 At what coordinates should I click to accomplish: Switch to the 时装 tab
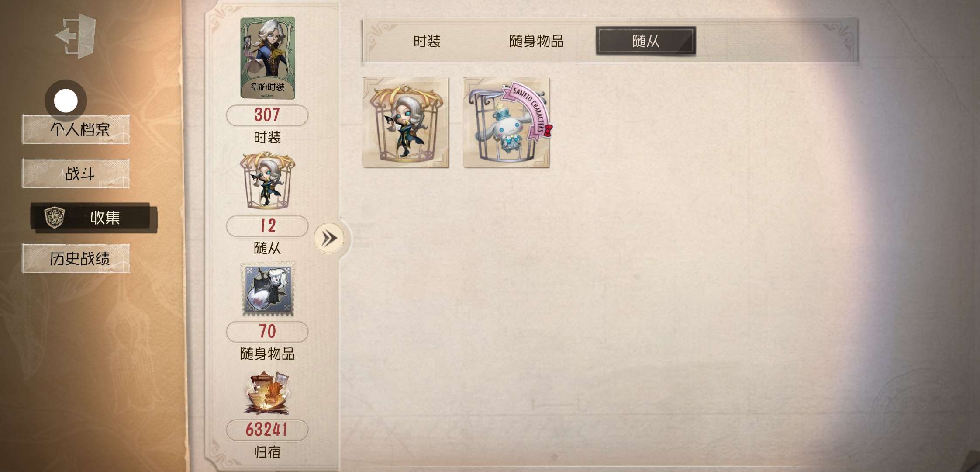coord(427,41)
